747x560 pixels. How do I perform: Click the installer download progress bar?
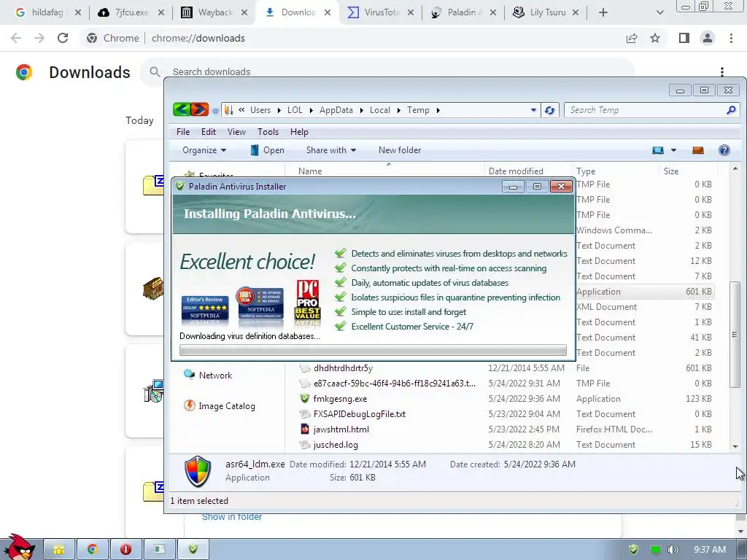pyautogui.click(x=373, y=351)
